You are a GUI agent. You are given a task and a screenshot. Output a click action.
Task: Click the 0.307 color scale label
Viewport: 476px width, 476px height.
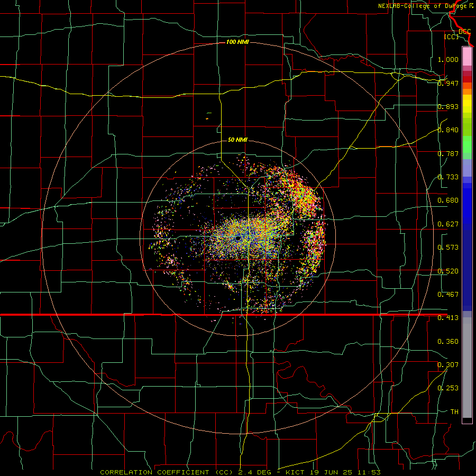point(448,365)
